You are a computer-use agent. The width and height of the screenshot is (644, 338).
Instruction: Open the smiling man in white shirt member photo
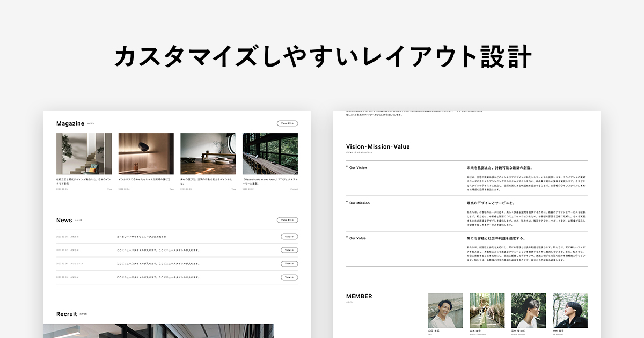(445, 311)
